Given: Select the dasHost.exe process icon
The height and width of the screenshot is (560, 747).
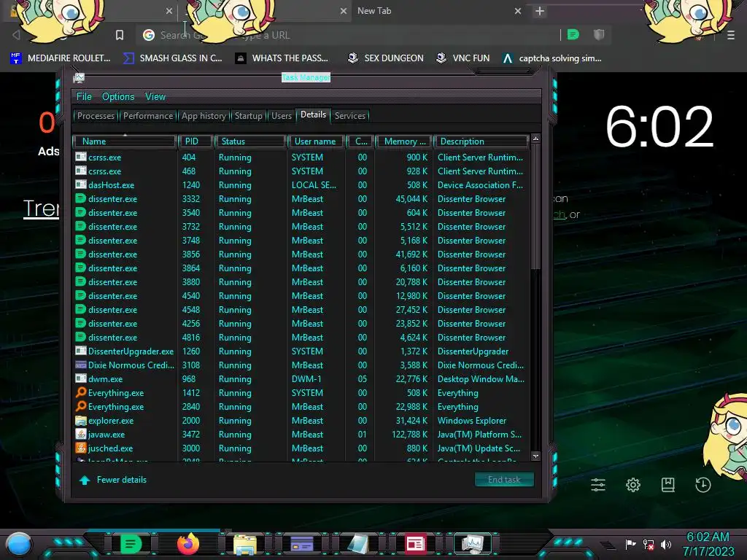Looking at the screenshot, I should tap(81, 184).
